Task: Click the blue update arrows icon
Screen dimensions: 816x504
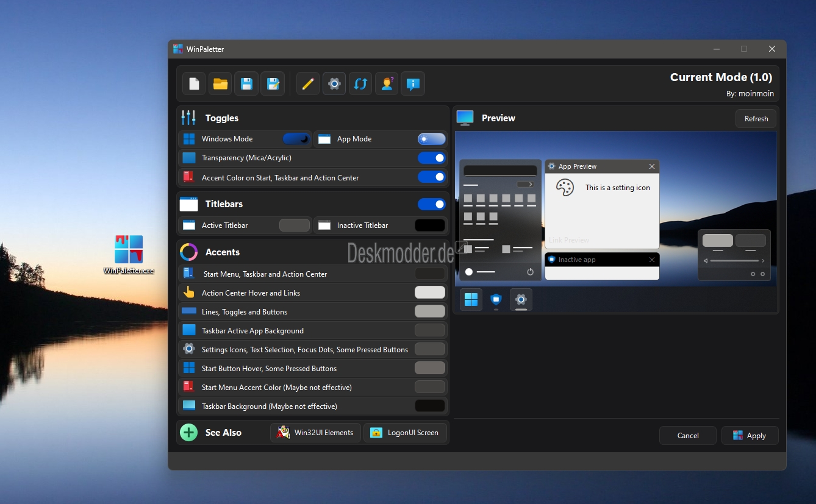Action: tap(360, 83)
